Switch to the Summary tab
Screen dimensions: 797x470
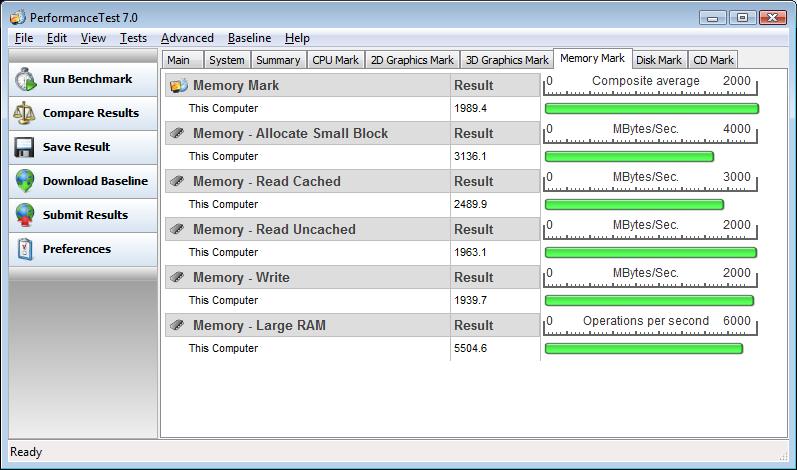point(278,60)
